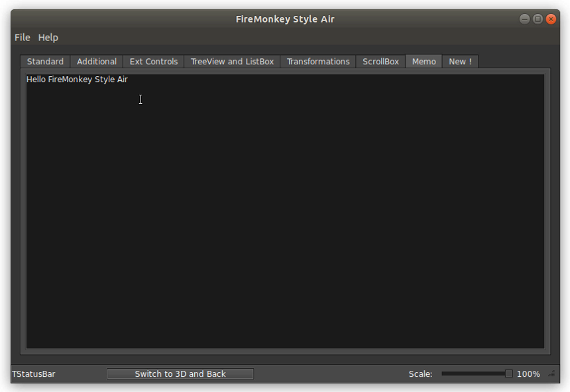Click the 100% scale value
The image size is (570, 392).
(528, 374)
